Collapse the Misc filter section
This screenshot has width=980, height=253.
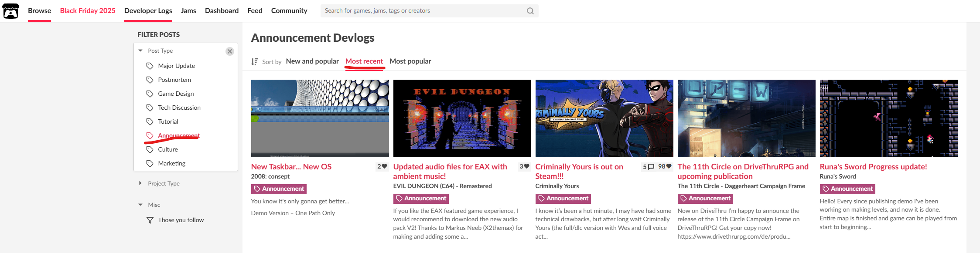click(154, 205)
